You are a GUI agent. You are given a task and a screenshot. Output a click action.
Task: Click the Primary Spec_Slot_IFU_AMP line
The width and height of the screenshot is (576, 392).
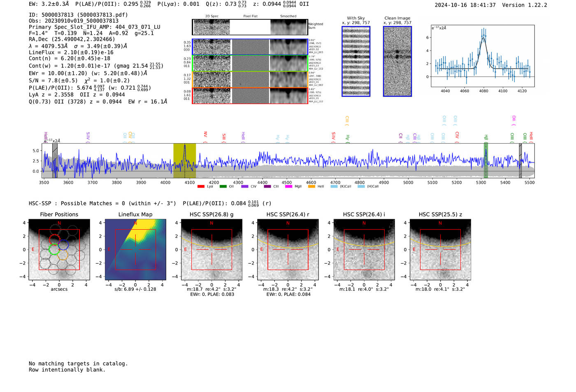pos(95,27)
